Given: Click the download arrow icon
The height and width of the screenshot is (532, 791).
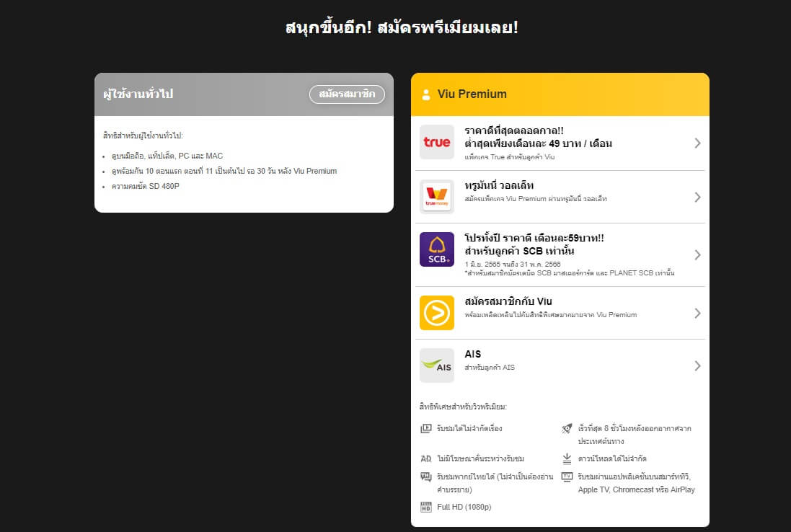Looking at the screenshot, I should pos(567,457).
